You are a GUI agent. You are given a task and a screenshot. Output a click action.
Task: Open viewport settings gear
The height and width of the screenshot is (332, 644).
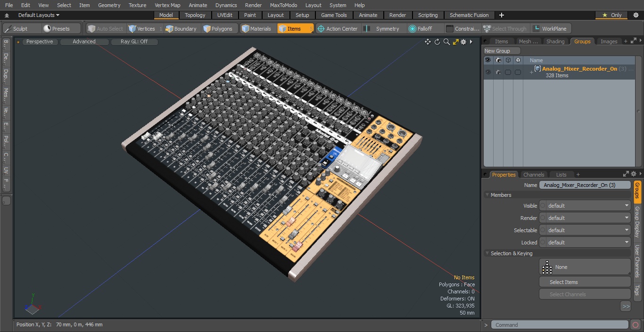[463, 42]
